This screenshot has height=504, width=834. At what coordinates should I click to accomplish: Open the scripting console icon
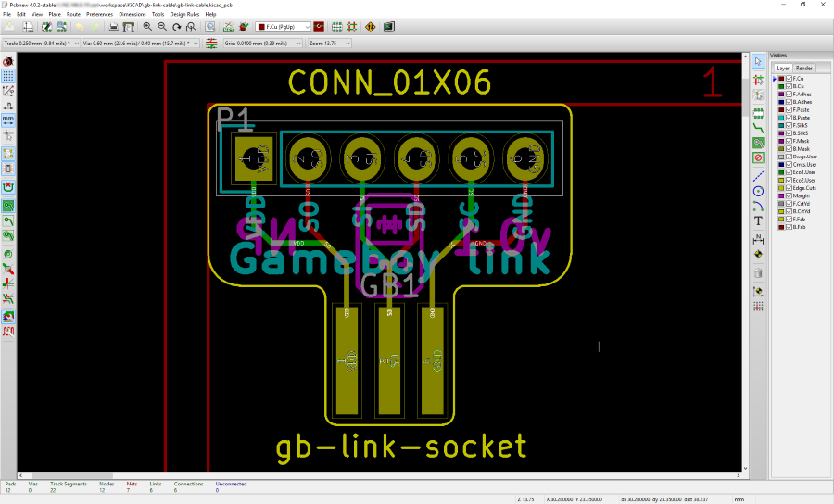coord(389,27)
